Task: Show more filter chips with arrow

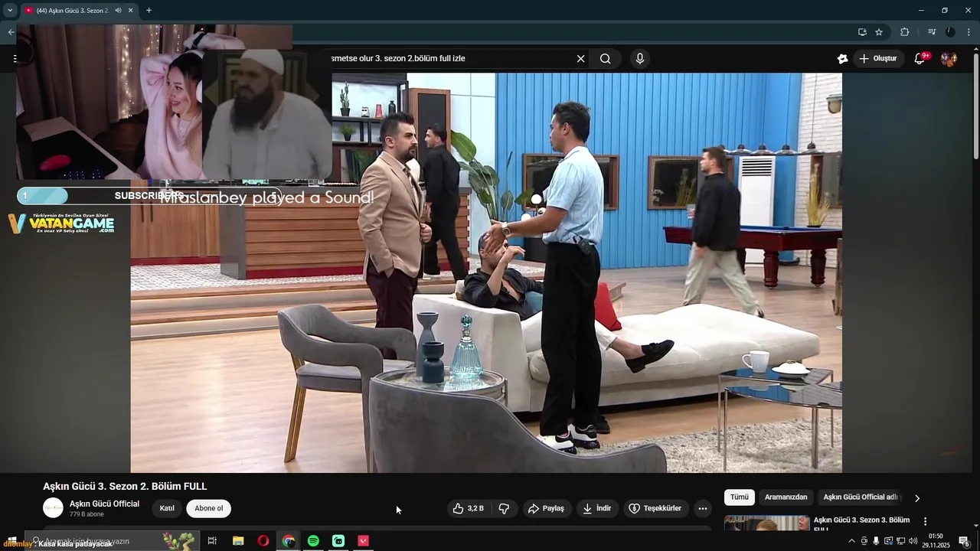Action: coord(917,498)
